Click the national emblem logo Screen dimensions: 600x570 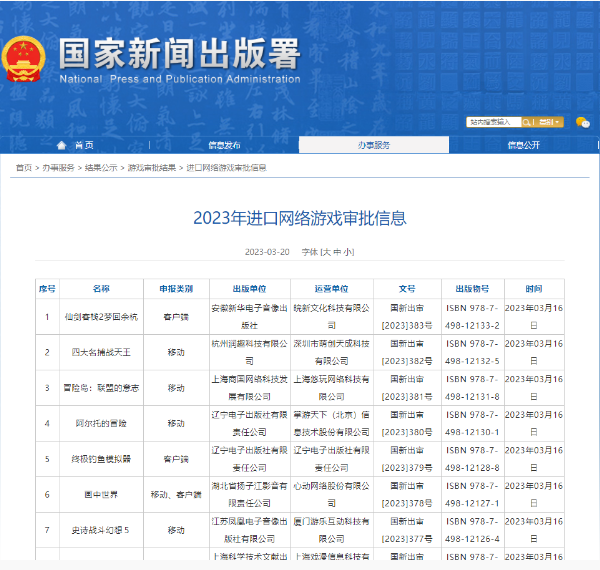pos(23,59)
